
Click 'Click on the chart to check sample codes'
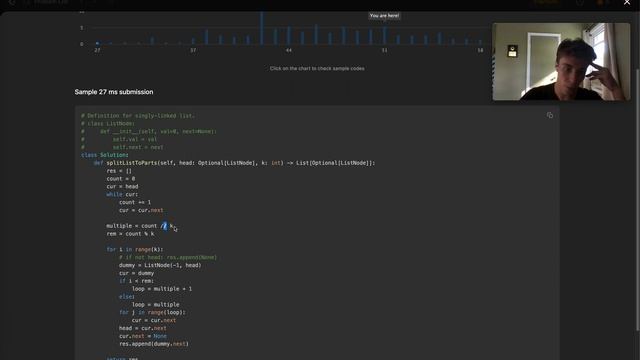pos(317,68)
